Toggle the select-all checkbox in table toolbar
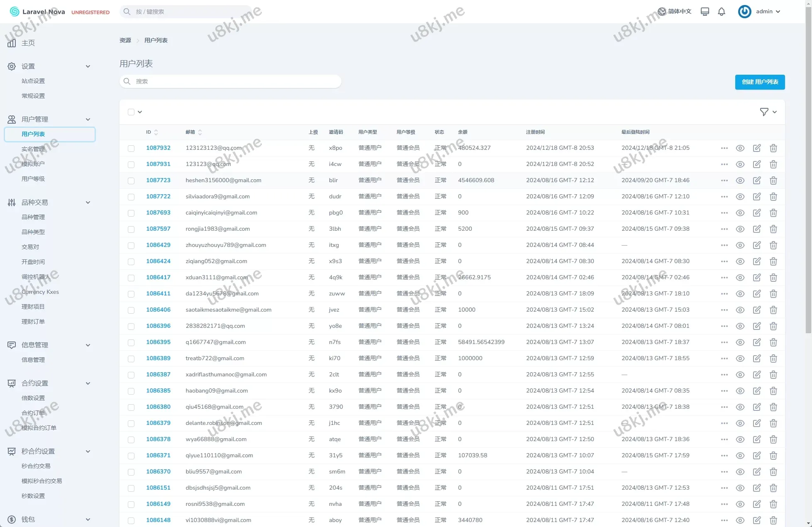The image size is (812, 527). pyautogui.click(x=131, y=112)
